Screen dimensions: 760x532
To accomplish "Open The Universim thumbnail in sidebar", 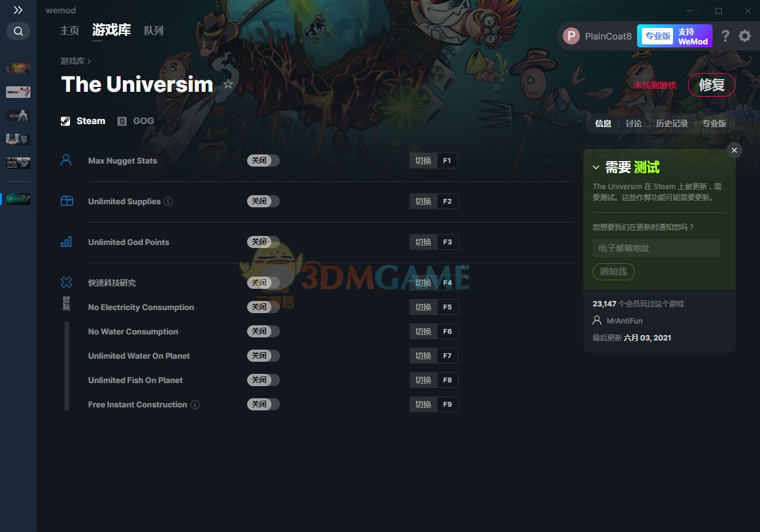I will click(18, 199).
